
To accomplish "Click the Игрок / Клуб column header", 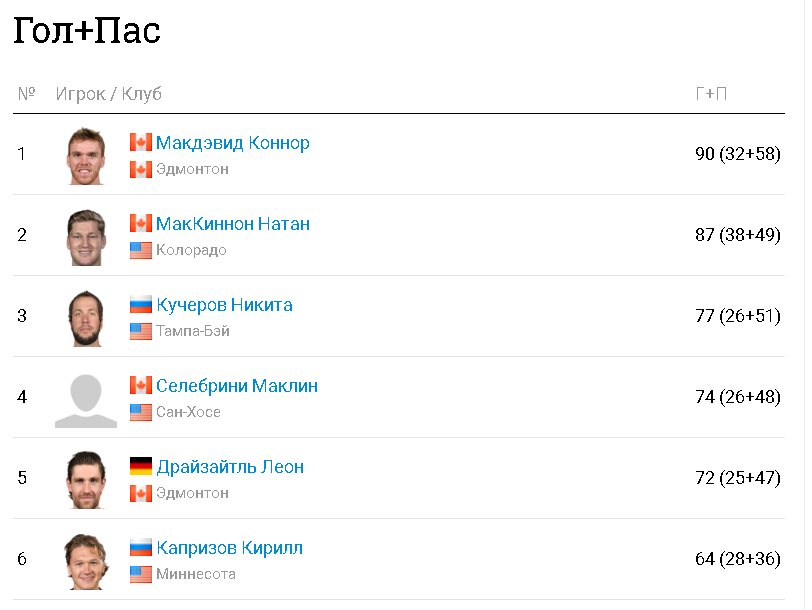I will (108, 94).
